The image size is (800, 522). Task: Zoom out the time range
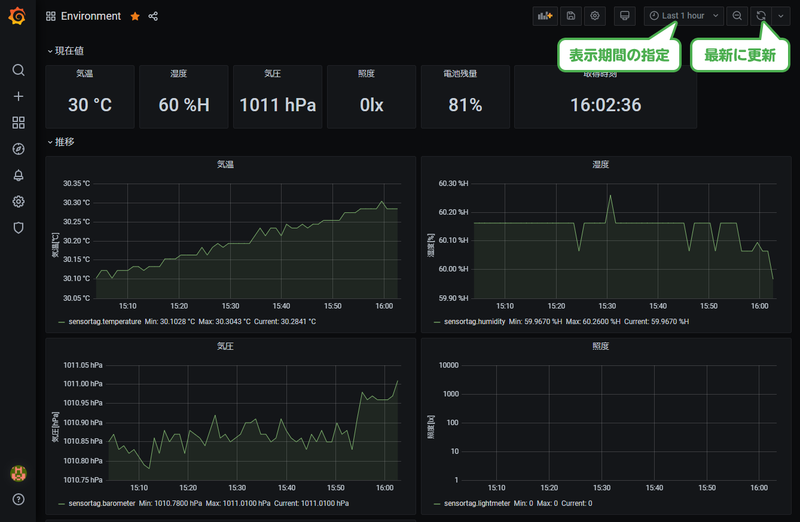click(737, 16)
